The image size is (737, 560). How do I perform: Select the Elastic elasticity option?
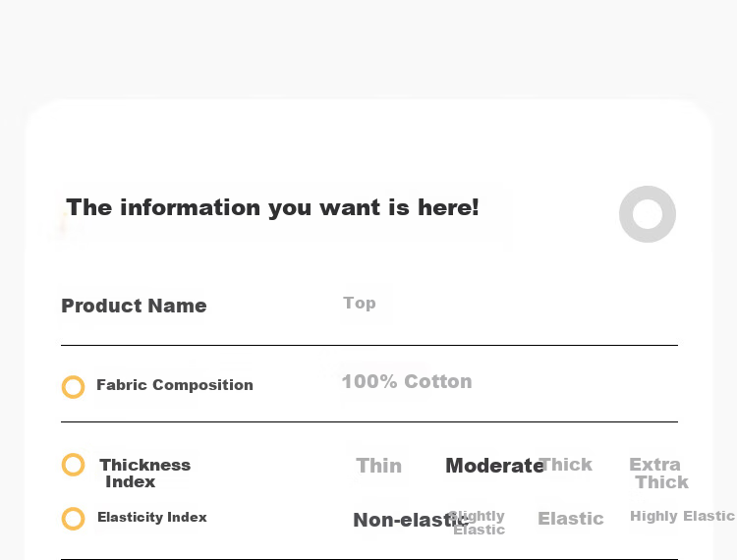[x=571, y=519]
